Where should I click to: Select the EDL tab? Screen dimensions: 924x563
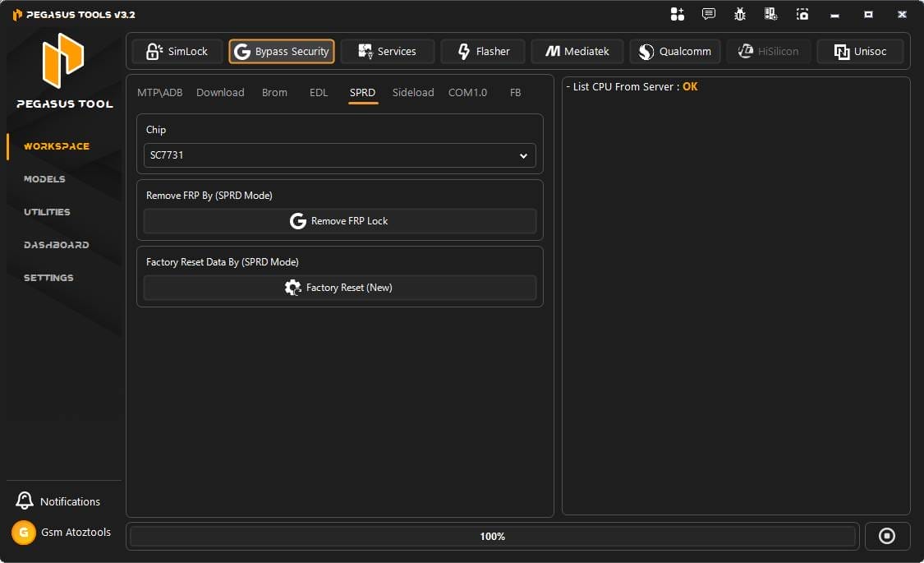coord(319,92)
